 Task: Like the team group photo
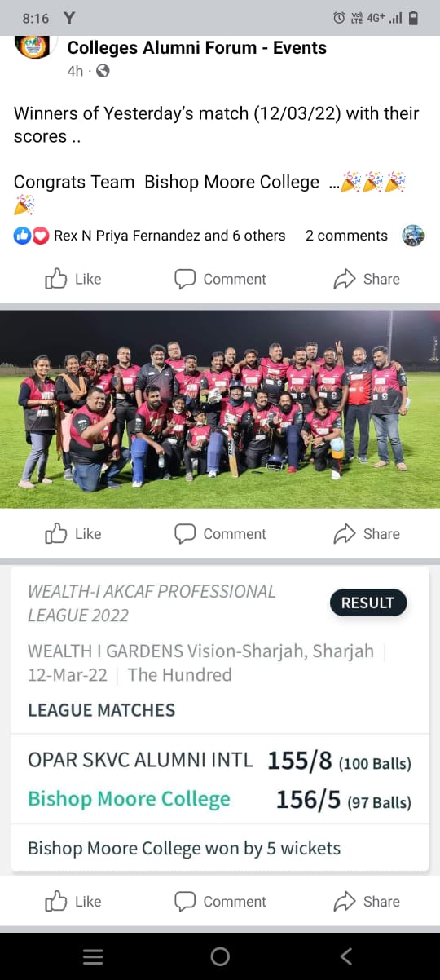click(x=73, y=534)
